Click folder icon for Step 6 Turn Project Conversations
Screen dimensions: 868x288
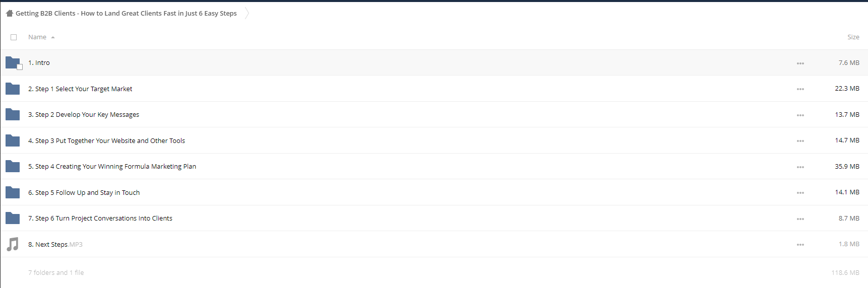[x=13, y=218]
